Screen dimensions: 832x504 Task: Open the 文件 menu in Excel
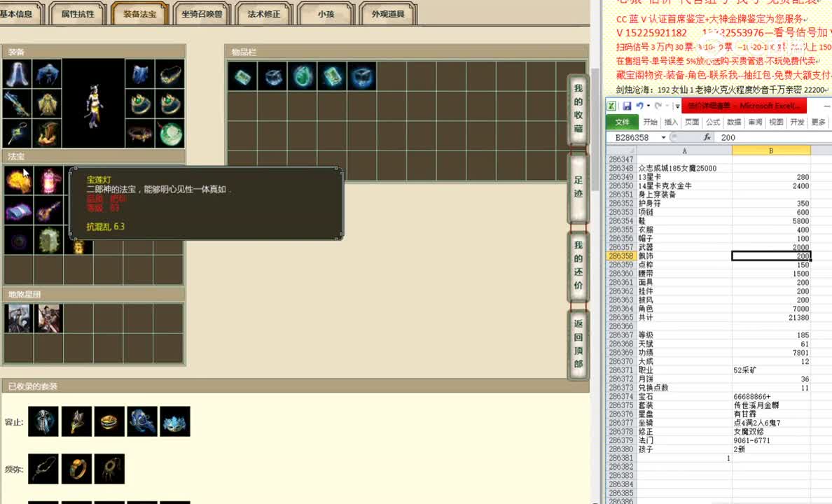point(623,122)
